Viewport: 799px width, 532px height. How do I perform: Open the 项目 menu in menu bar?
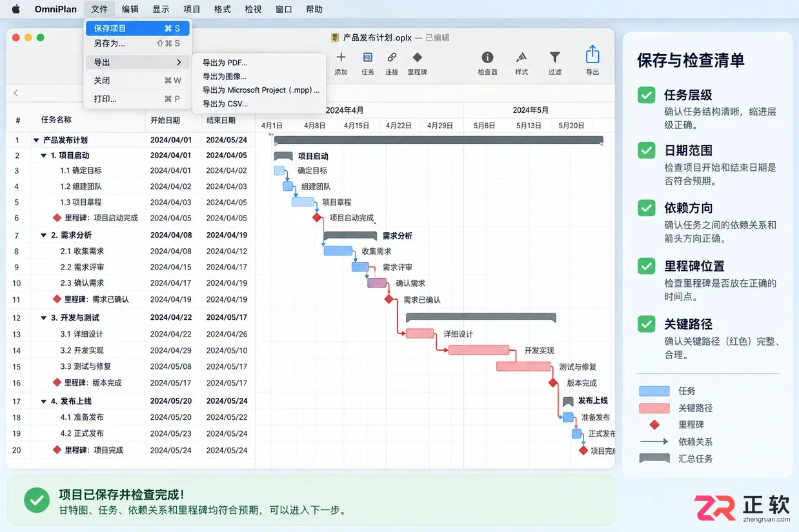coord(192,9)
